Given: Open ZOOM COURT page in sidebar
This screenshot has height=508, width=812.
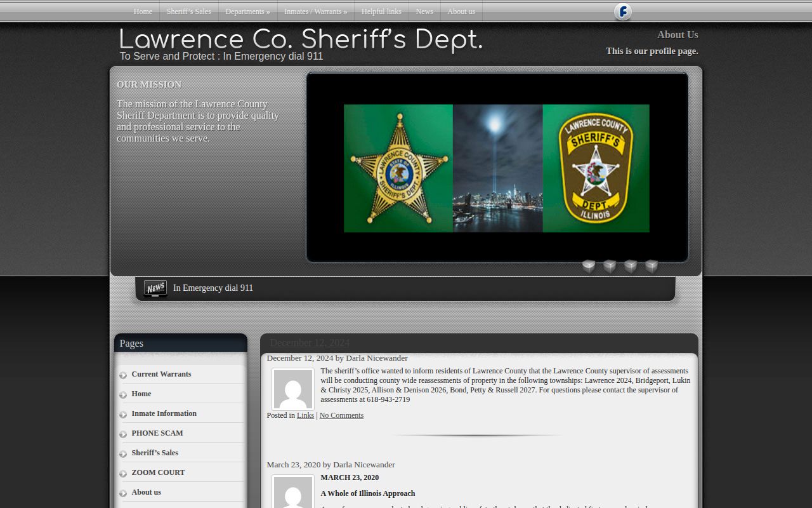Looking at the screenshot, I should (x=159, y=472).
